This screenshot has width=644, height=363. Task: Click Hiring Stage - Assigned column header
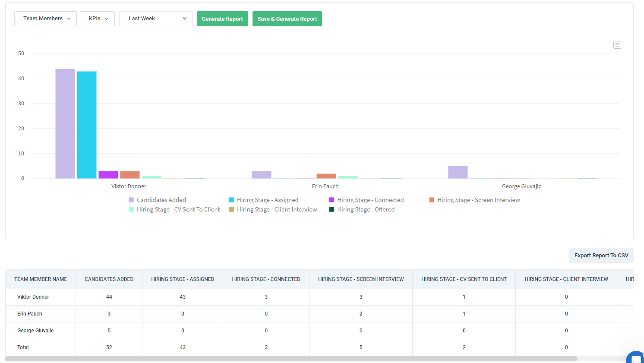tap(183, 279)
